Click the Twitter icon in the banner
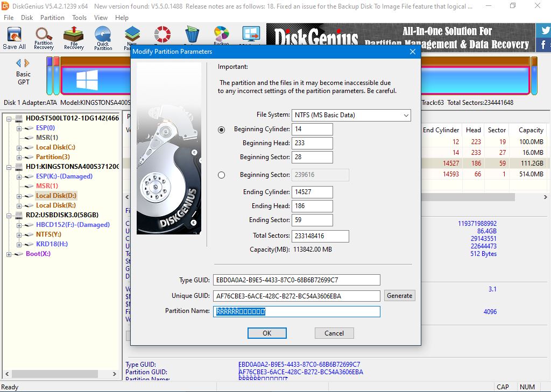This screenshot has width=551, height=392. (x=545, y=30)
